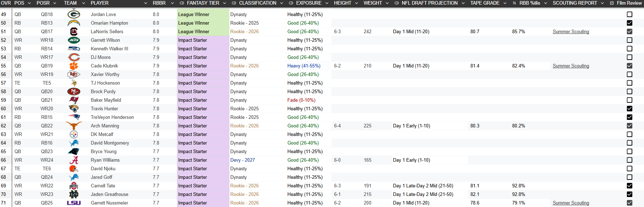Open the NFL DRAFT PROJECTION filter dropdown

coord(463,3)
